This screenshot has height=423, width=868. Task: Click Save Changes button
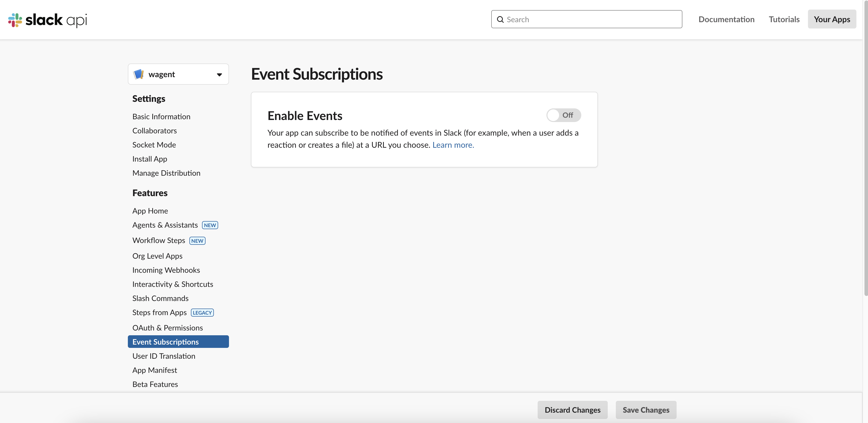click(x=646, y=410)
